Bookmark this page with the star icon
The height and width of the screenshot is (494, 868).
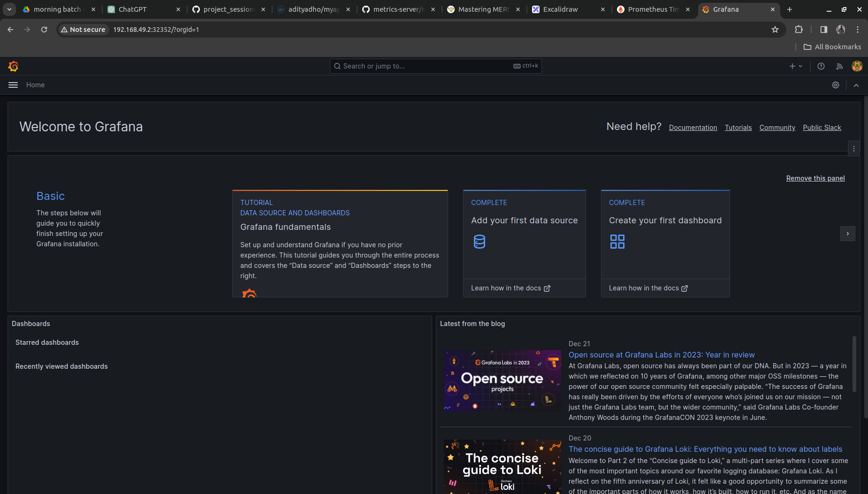(775, 30)
